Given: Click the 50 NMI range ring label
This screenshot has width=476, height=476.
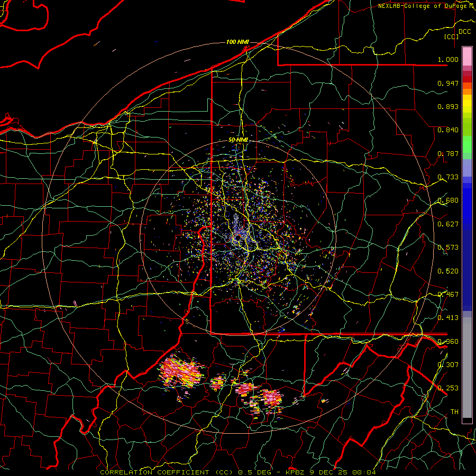Looking at the screenshot, I should point(239,140).
